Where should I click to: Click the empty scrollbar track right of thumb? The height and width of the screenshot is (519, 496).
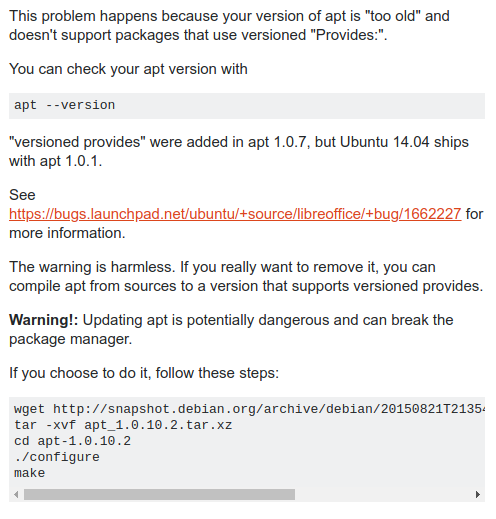383,494
